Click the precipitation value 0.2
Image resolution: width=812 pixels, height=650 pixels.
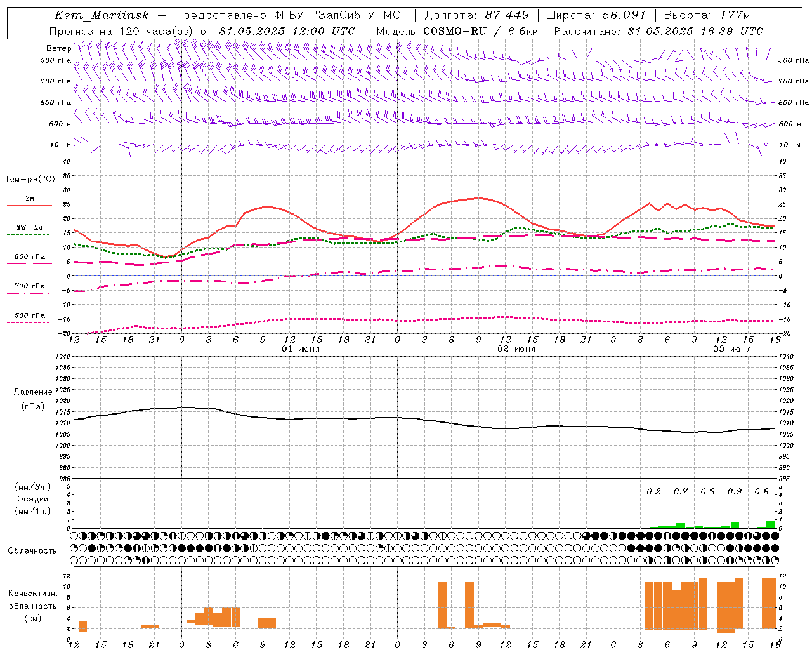coord(653,491)
